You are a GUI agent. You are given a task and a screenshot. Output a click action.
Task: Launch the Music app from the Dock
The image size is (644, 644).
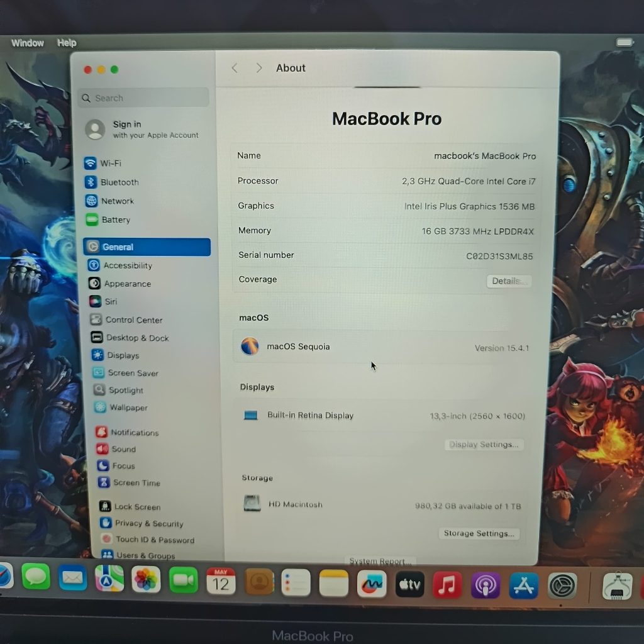(x=447, y=585)
